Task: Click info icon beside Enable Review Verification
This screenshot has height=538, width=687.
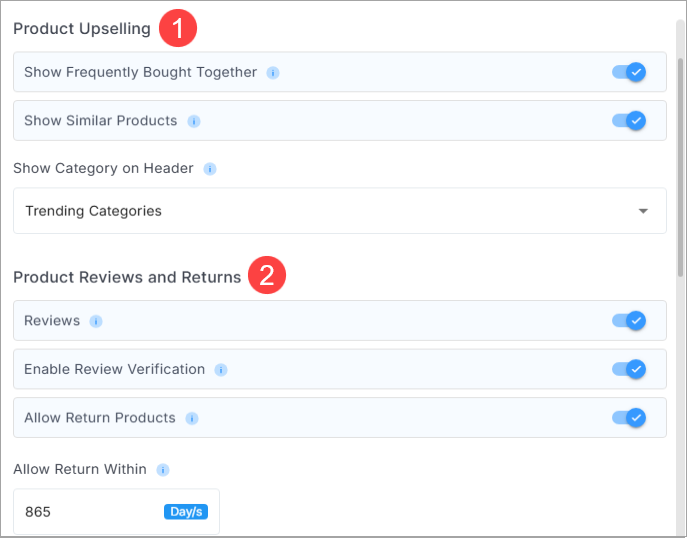Action: pos(221,370)
